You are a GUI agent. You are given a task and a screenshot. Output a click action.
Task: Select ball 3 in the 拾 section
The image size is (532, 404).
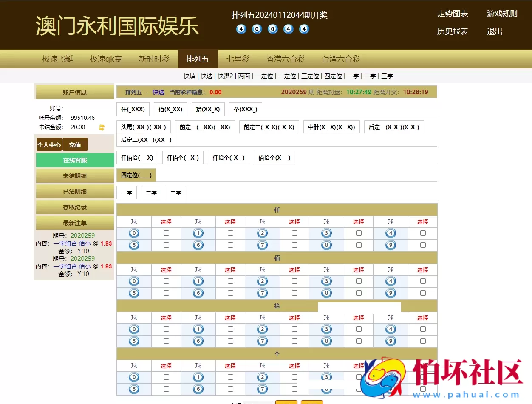tap(326, 329)
